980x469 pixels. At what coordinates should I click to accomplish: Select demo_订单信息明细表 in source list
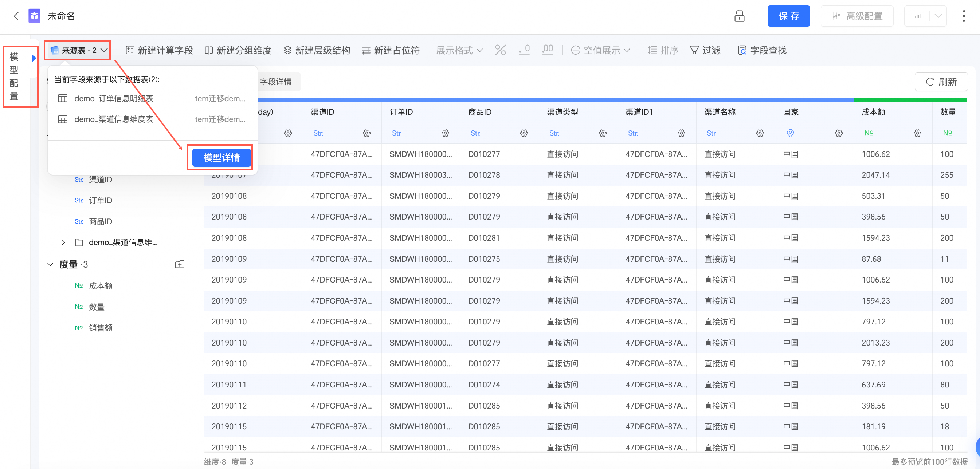[113, 99]
